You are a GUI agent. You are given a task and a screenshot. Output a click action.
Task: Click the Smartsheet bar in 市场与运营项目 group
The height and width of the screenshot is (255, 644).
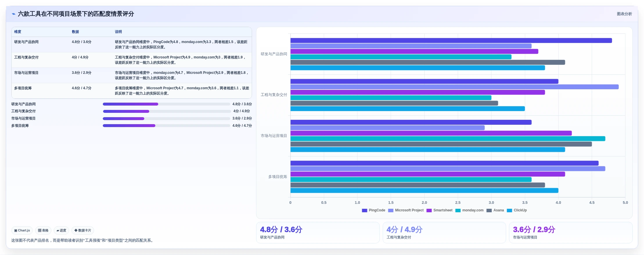[431, 133]
